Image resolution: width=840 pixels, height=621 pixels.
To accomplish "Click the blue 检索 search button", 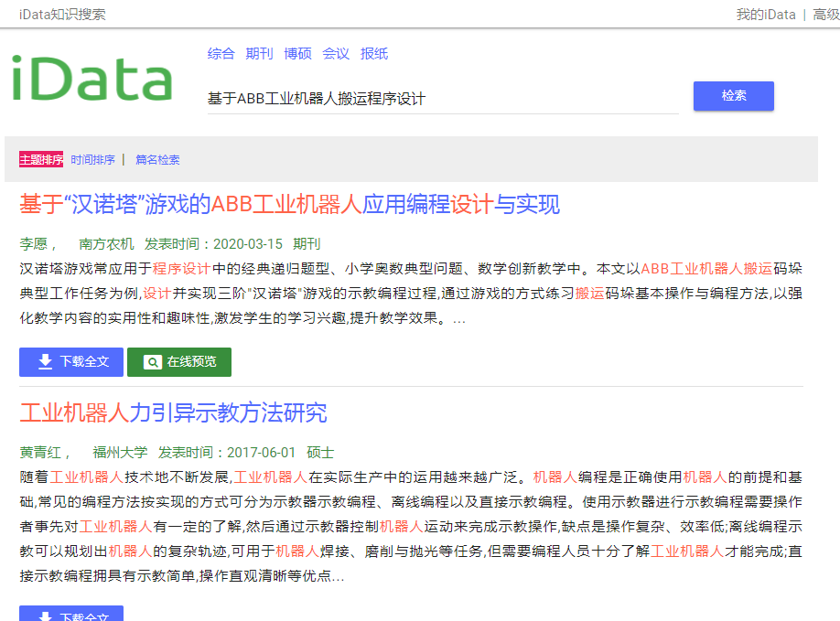I will (733, 96).
